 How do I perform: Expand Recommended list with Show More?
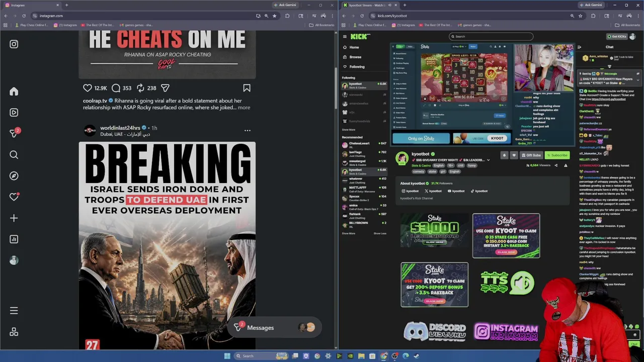348,233
